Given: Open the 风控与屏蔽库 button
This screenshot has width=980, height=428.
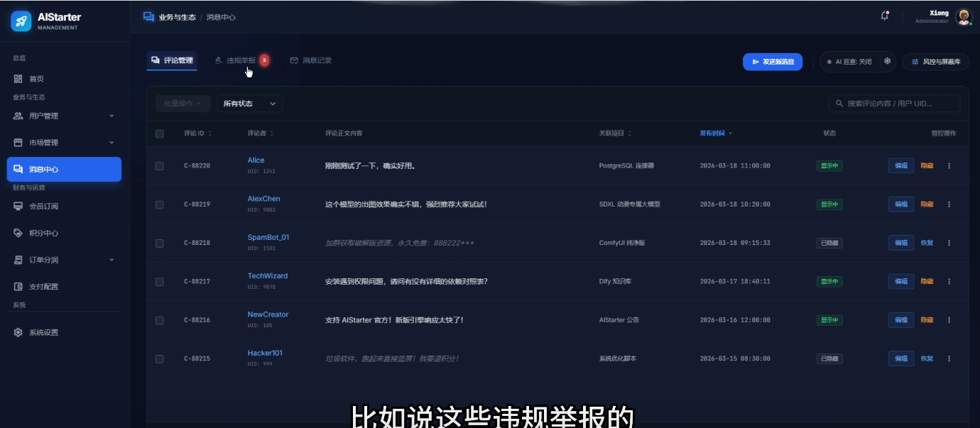Looking at the screenshot, I should [936, 62].
